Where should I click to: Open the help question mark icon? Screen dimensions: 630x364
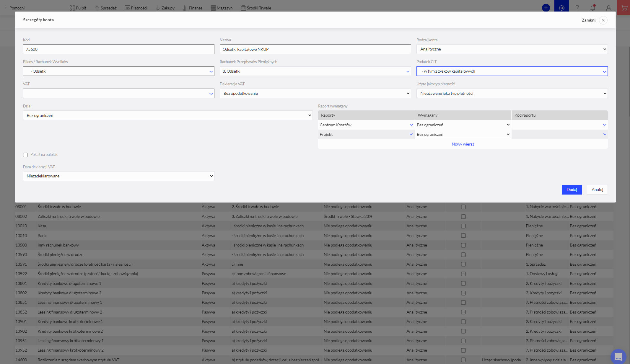pyautogui.click(x=577, y=8)
